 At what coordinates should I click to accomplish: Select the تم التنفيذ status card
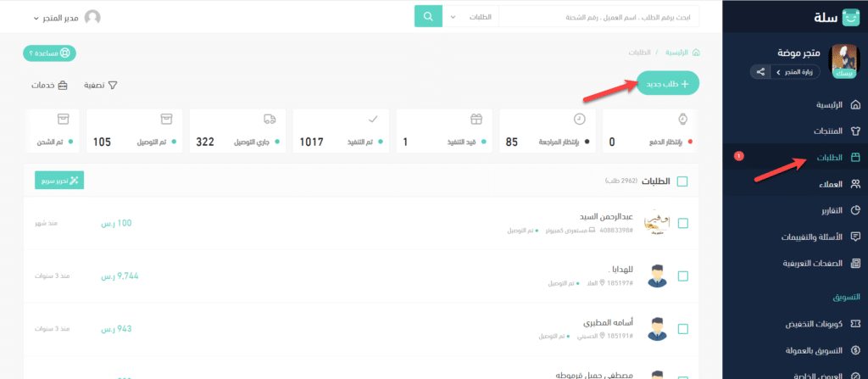[x=341, y=131]
